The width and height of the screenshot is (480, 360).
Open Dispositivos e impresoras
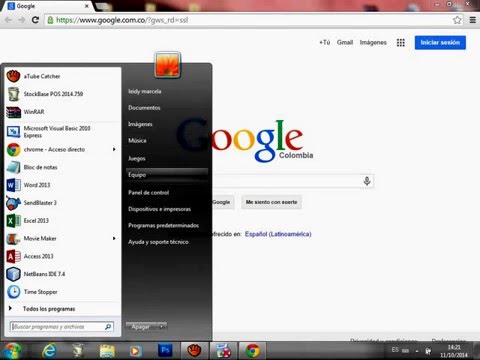tap(160, 209)
